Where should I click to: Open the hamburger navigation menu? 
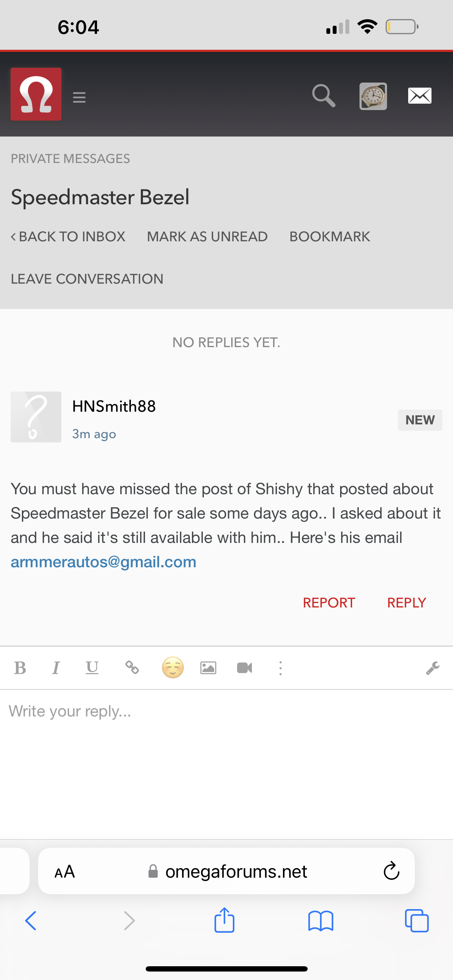point(79,97)
